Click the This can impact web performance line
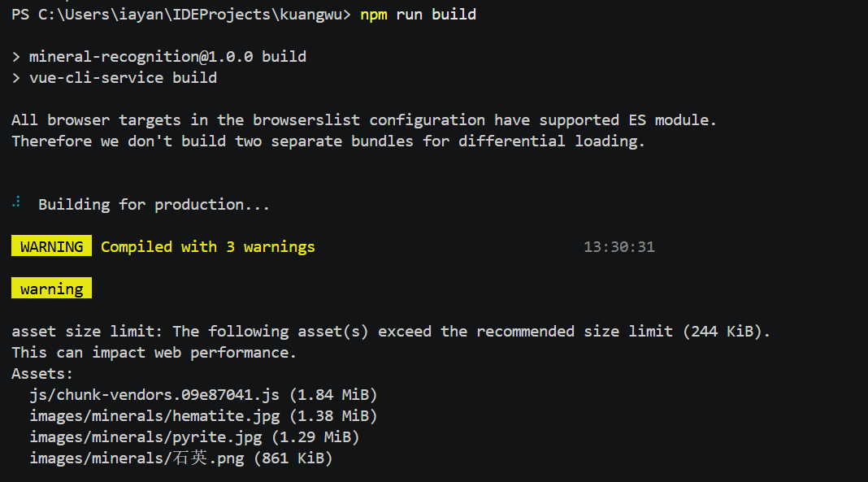The width and height of the screenshot is (868, 482). coord(154,353)
